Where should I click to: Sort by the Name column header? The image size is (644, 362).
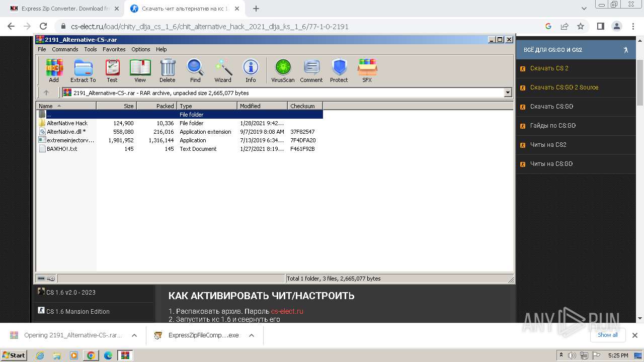click(x=66, y=106)
